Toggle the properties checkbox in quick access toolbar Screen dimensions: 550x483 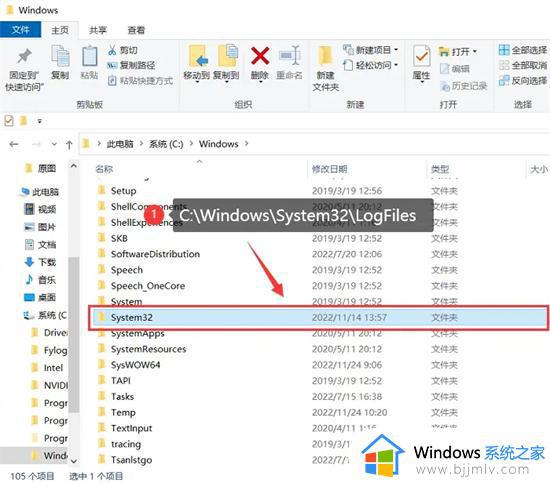9,121
